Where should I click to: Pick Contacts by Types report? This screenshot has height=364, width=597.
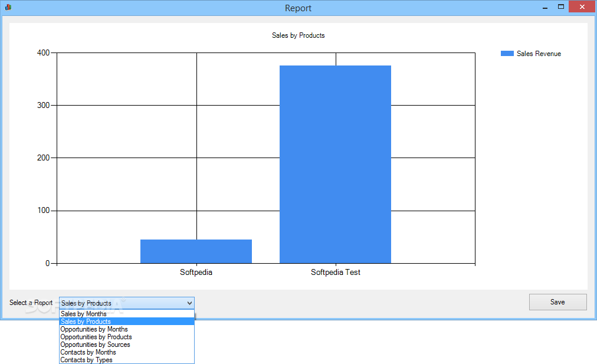coord(127,360)
